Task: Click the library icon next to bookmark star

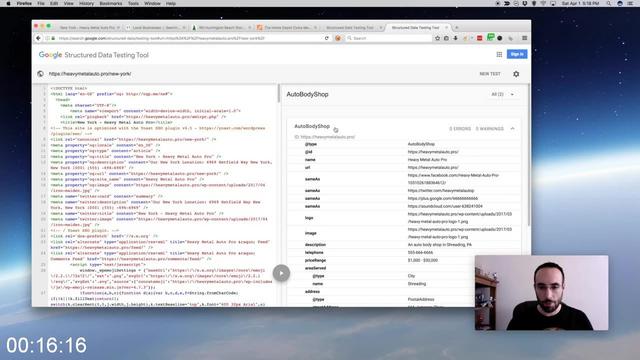Action: [x=446, y=38]
